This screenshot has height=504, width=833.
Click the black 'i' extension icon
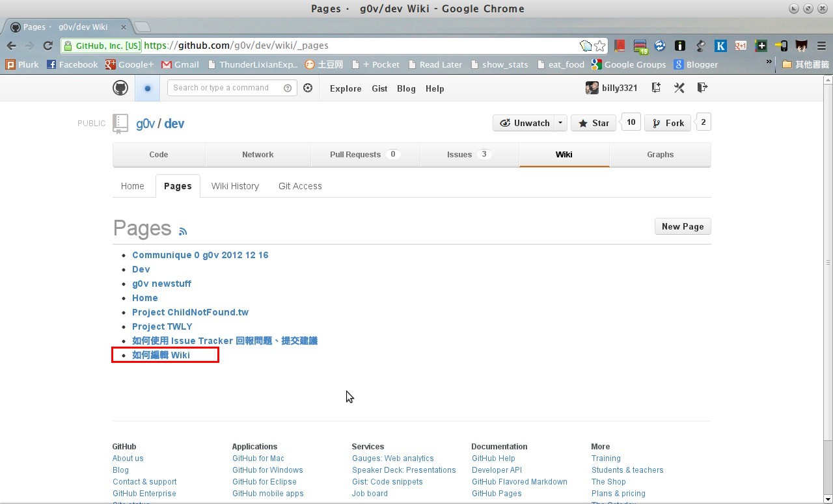[680, 46]
